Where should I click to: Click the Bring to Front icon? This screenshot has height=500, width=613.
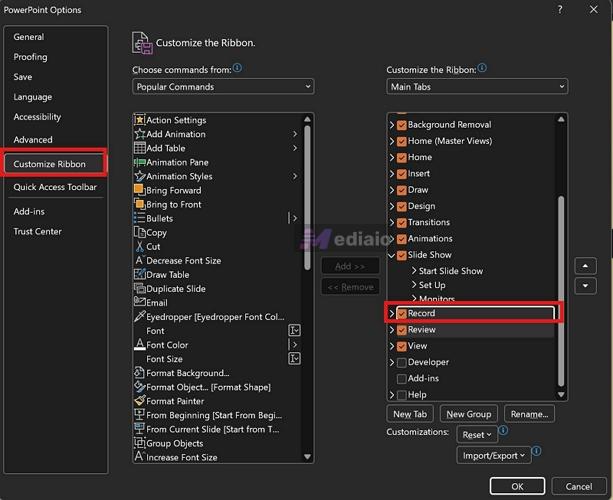click(140, 204)
